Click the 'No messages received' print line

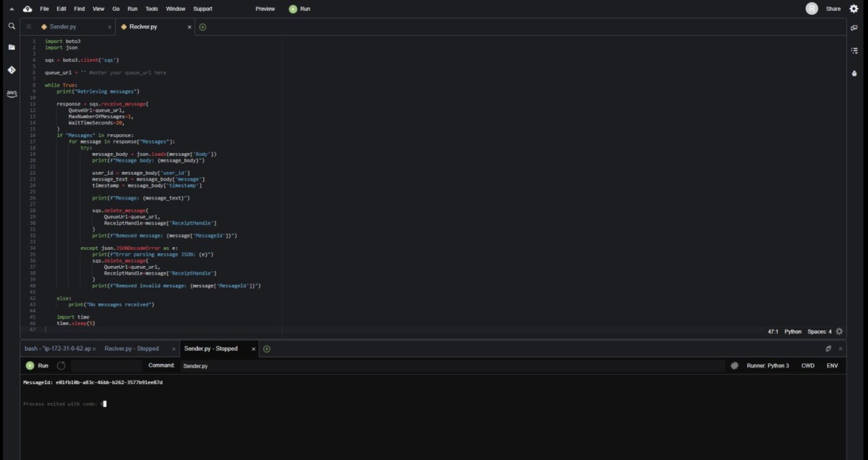point(111,305)
